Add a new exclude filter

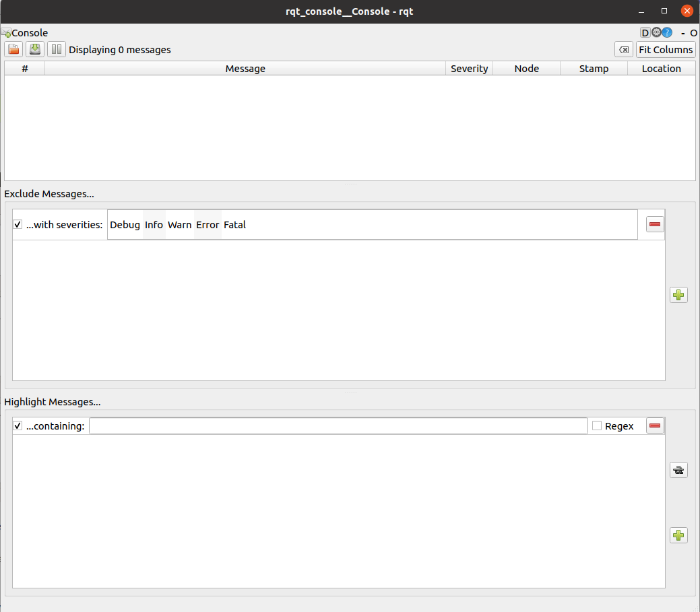pos(678,295)
